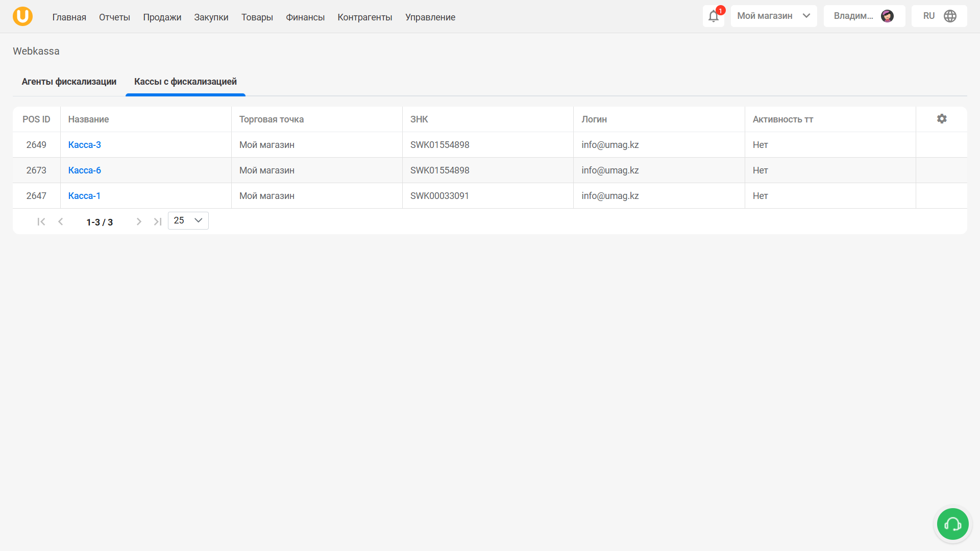Viewport: 980px width, 551px height.
Task: Go to next page arrow
Action: point(138,221)
